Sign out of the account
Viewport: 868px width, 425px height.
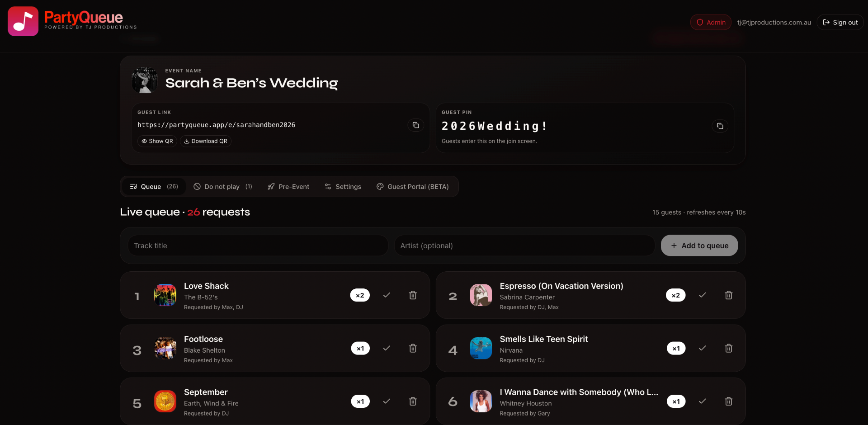[840, 22]
